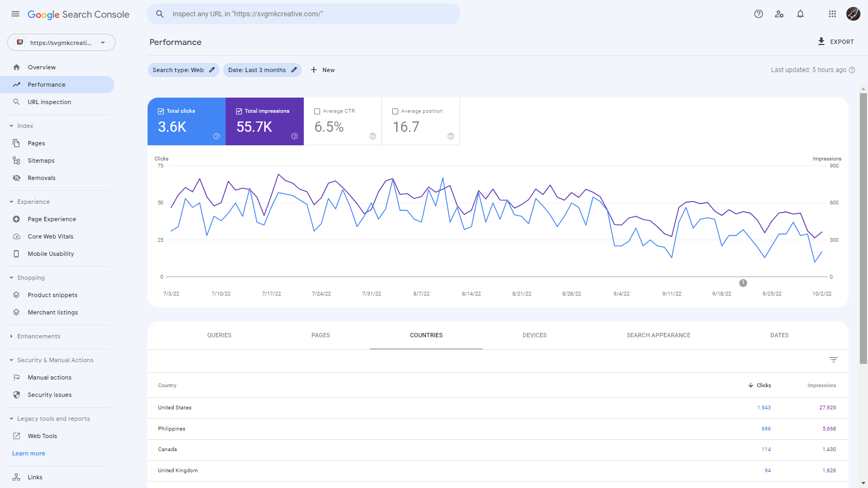Image resolution: width=868 pixels, height=488 pixels.
Task: Open the hamburger main menu
Action: [15, 14]
